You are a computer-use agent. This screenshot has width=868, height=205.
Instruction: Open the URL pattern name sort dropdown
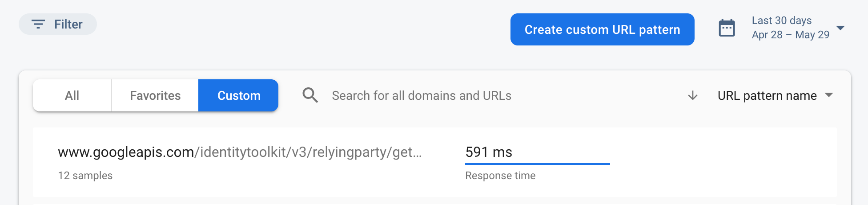tap(767, 95)
